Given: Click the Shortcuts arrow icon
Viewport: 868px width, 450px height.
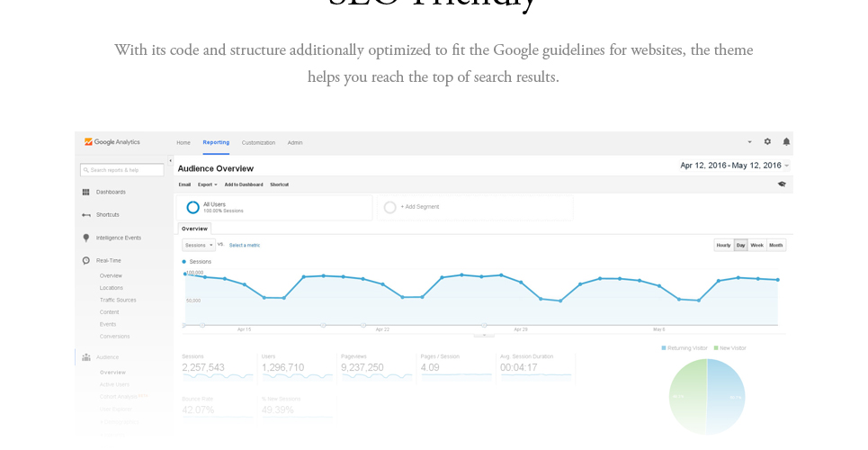Looking at the screenshot, I should pyautogui.click(x=86, y=215).
